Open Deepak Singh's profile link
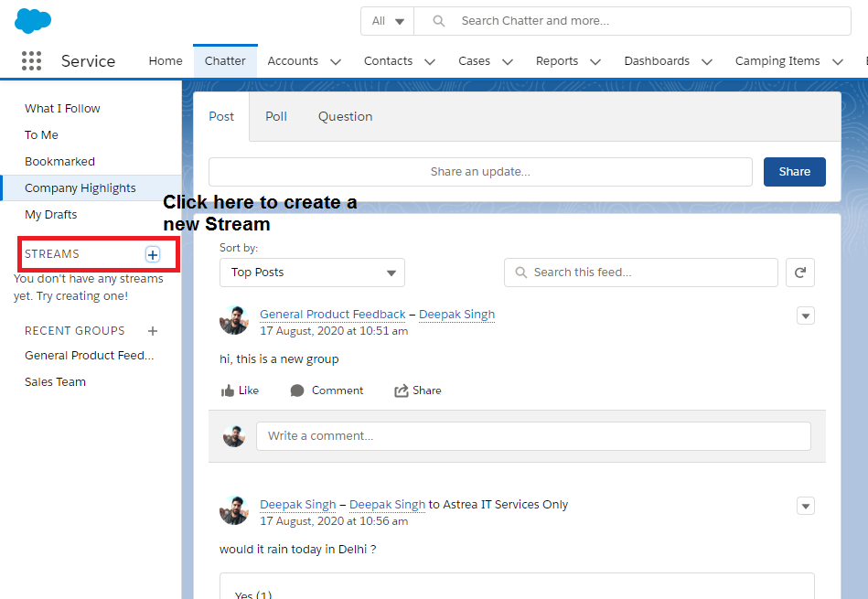This screenshot has height=599, width=868. tap(456, 314)
